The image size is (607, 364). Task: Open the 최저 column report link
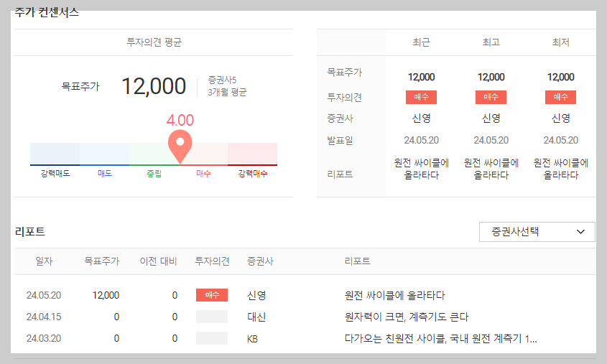click(x=561, y=169)
